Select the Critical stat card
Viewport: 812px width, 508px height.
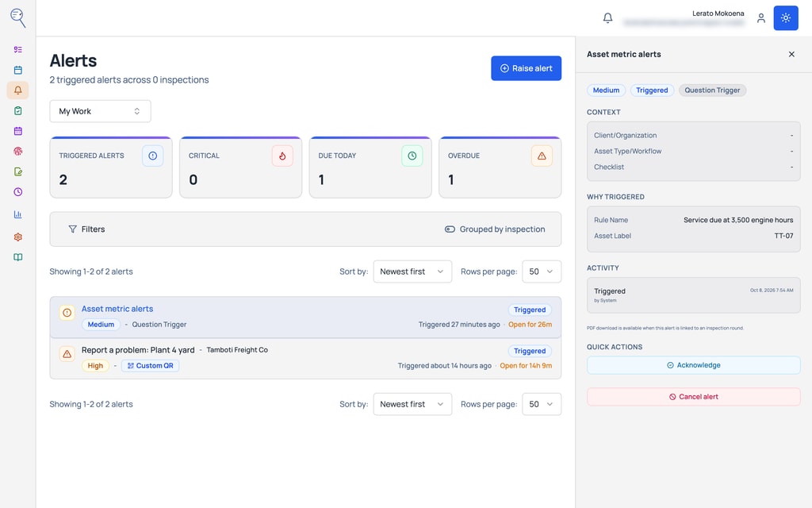(240, 167)
